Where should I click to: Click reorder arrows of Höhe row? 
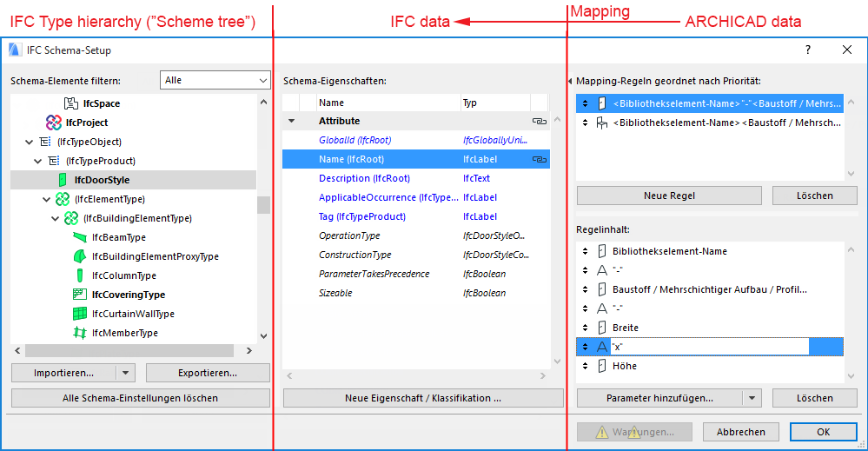[585, 366]
